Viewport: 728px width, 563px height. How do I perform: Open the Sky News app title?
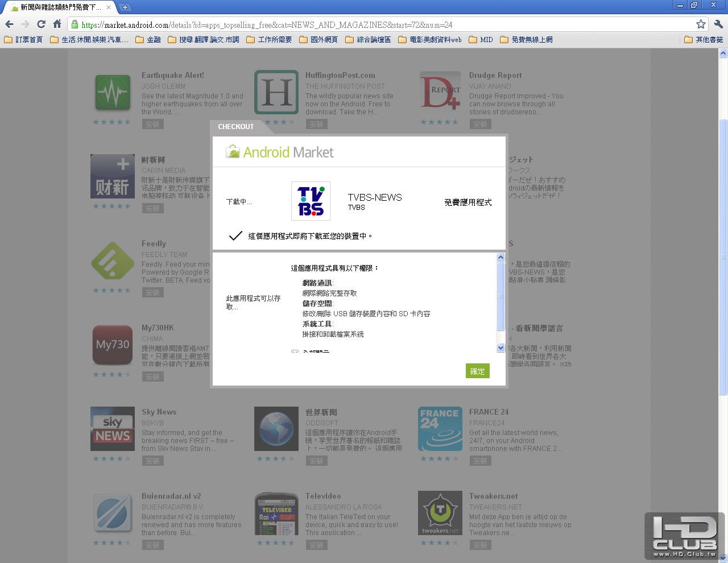coord(159,412)
